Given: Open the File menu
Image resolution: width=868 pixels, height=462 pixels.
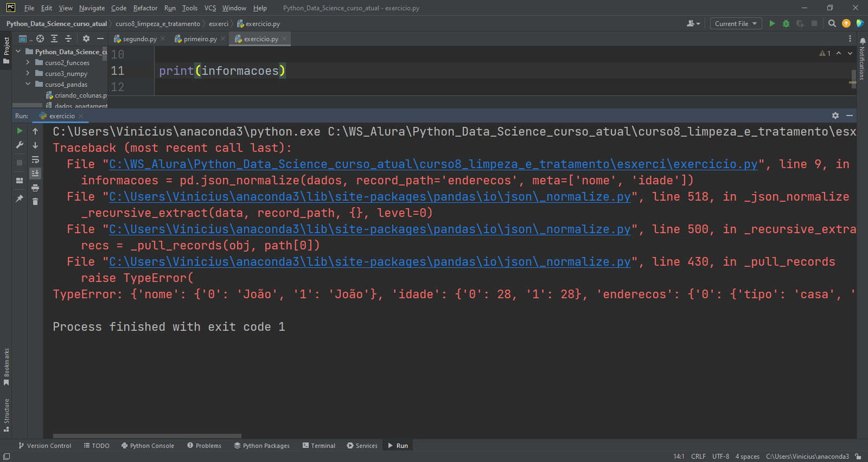Looking at the screenshot, I should pyautogui.click(x=29, y=8).
